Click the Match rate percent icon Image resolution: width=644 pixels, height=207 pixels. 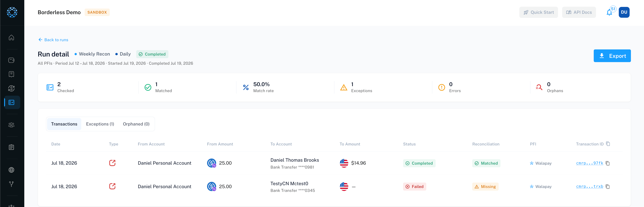246,87
